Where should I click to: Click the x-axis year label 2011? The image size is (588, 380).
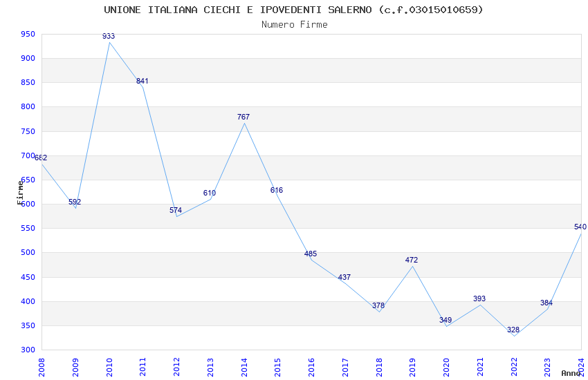143,367
